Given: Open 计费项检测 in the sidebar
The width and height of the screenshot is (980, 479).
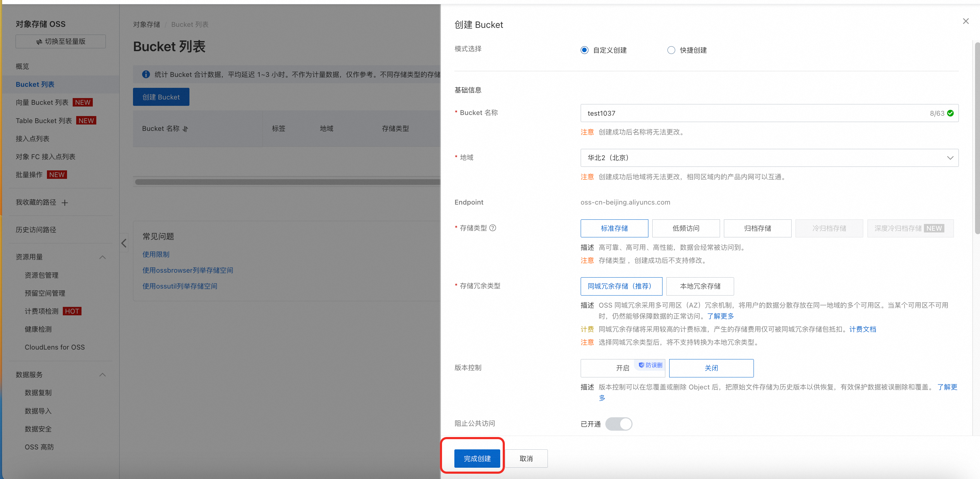Looking at the screenshot, I should click(x=42, y=311).
